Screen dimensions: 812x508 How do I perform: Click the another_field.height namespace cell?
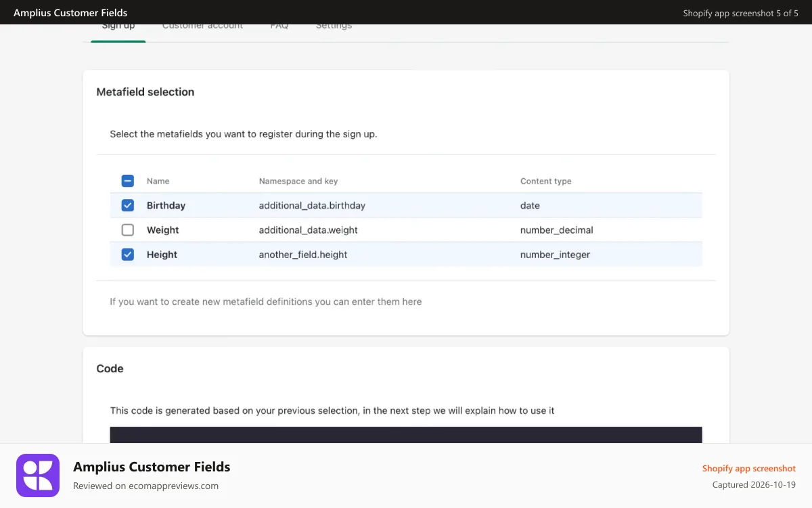pos(303,254)
